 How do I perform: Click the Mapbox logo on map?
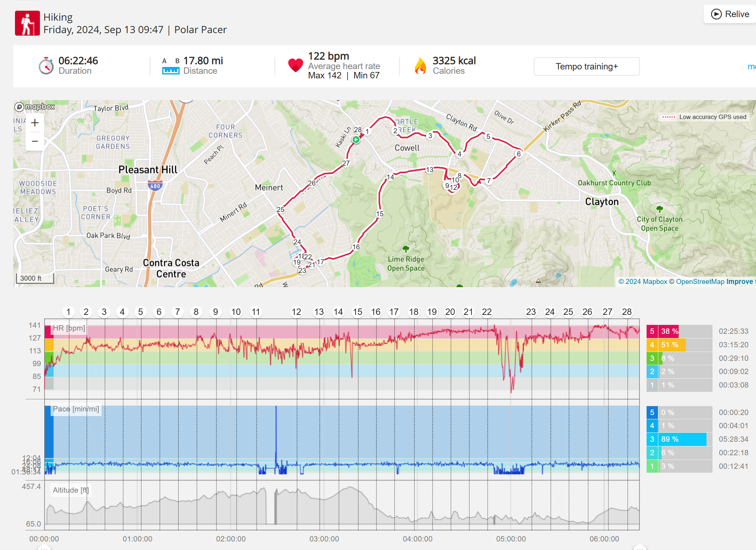(35, 107)
